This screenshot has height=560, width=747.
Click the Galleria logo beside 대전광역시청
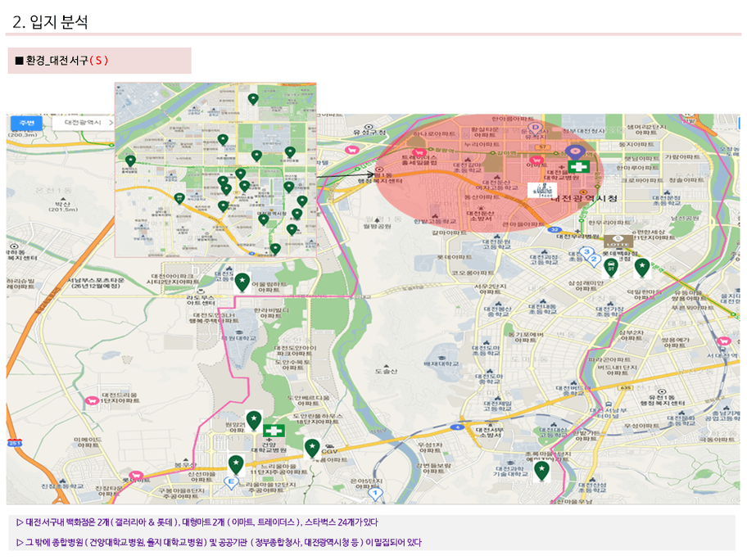542,190
